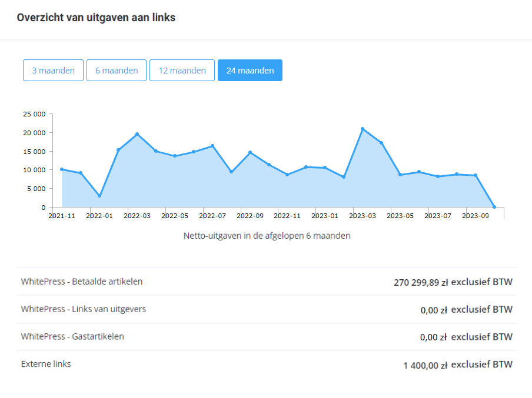
Task: Click the "2022-05" x-axis label
Action: coord(175,216)
